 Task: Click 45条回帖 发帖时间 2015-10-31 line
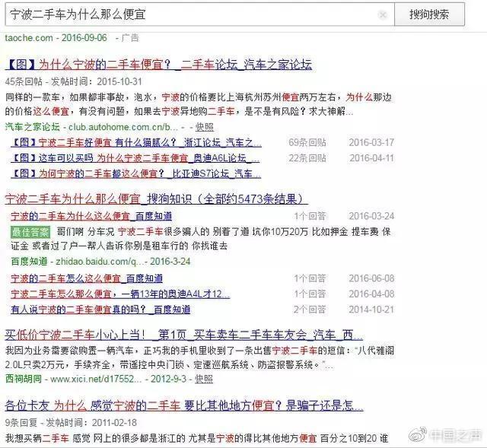pyautogui.click(x=74, y=81)
